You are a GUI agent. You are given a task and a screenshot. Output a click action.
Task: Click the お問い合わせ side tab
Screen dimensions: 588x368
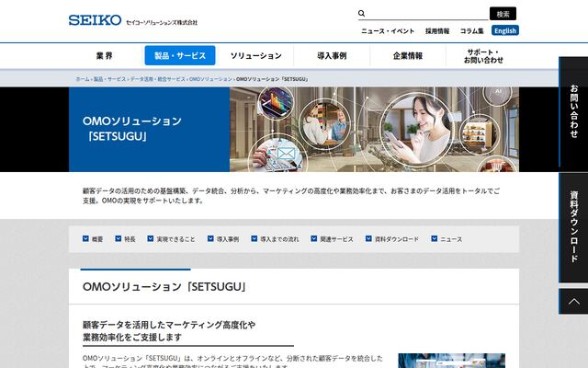click(573, 111)
